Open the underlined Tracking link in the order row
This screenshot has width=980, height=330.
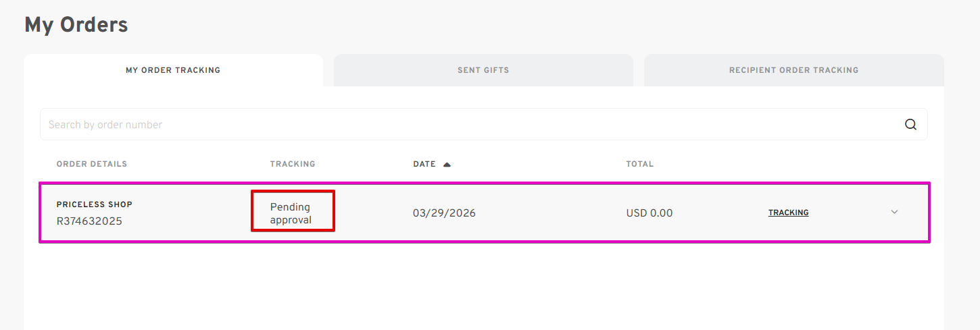pos(788,213)
